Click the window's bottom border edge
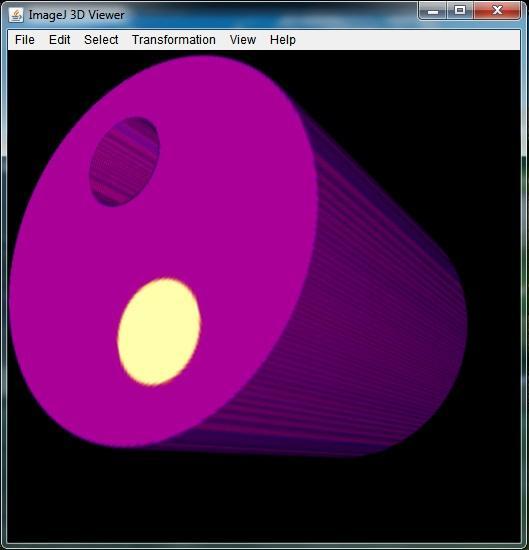Image resolution: width=529 pixels, height=550 pixels. point(264,546)
